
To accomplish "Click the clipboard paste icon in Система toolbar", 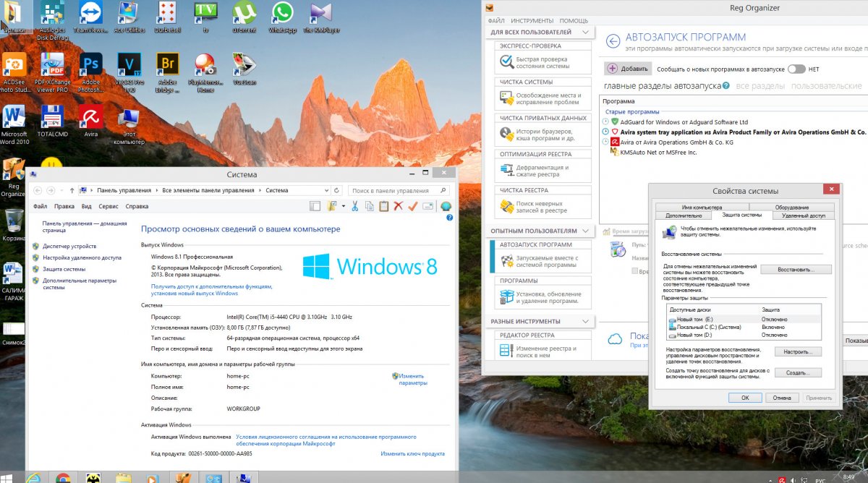I will pos(383,207).
